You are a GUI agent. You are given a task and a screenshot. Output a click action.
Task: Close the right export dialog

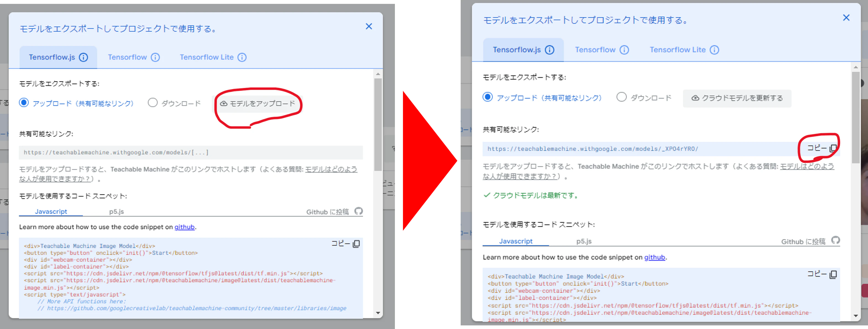point(846,17)
